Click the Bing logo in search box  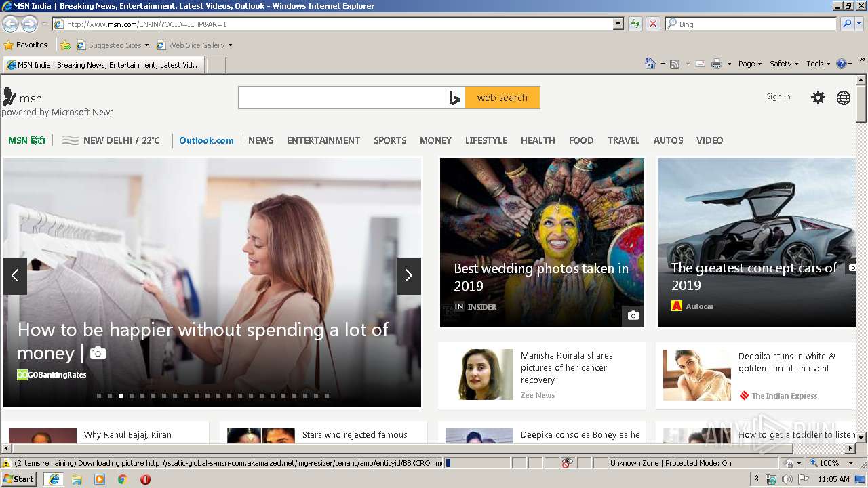[454, 98]
